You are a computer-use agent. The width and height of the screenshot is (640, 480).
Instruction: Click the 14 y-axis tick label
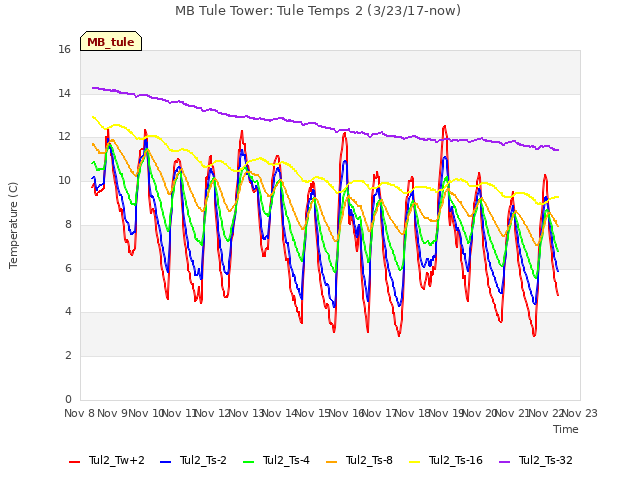(x=64, y=93)
